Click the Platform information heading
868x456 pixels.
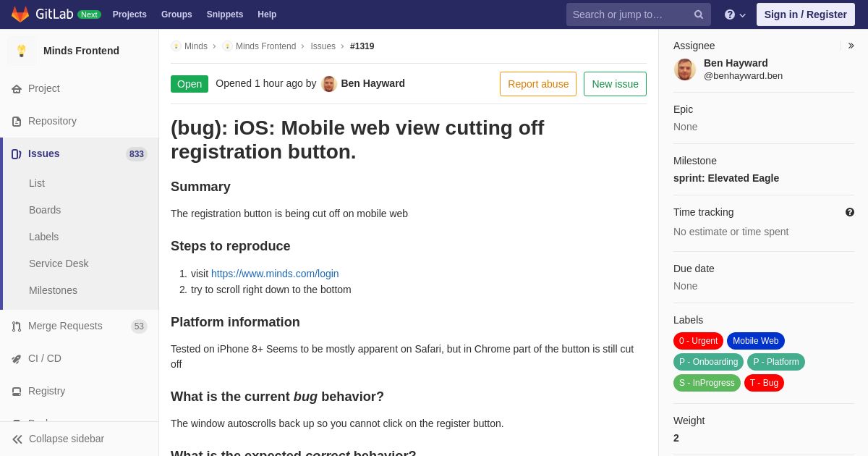[x=235, y=322]
